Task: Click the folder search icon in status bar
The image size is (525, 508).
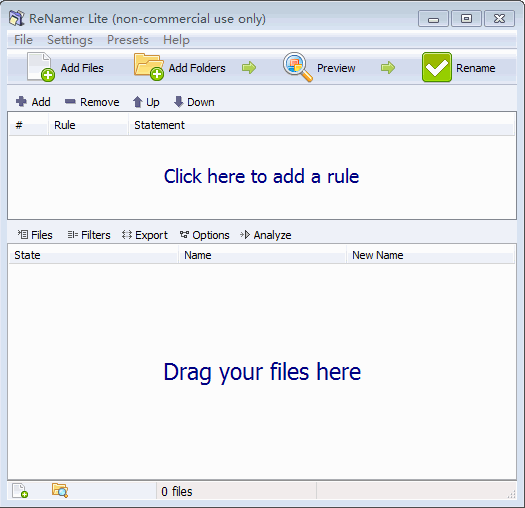Action: [60, 491]
